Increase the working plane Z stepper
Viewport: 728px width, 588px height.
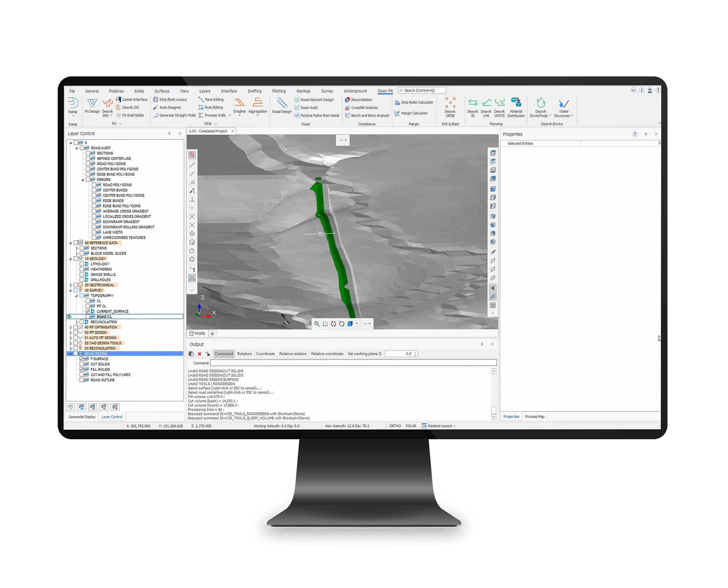coord(415,352)
